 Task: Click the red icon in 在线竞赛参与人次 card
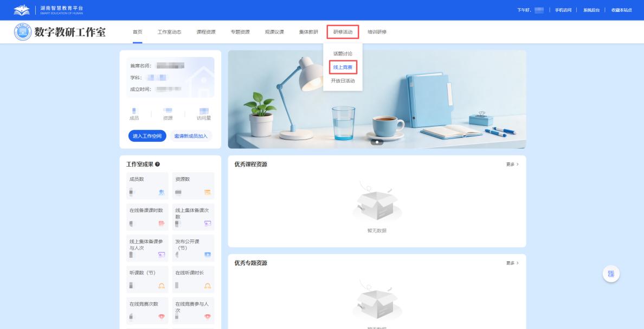click(208, 317)
